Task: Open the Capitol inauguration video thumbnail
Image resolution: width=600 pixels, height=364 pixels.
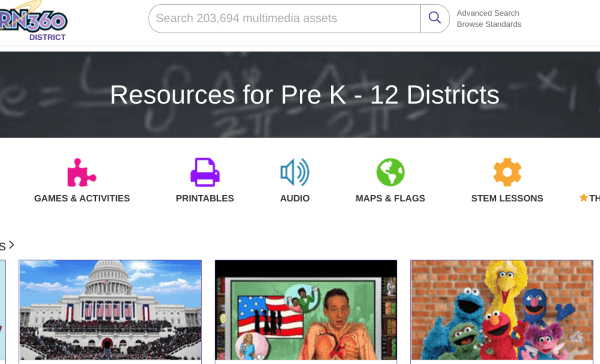Action: point(110,310)
